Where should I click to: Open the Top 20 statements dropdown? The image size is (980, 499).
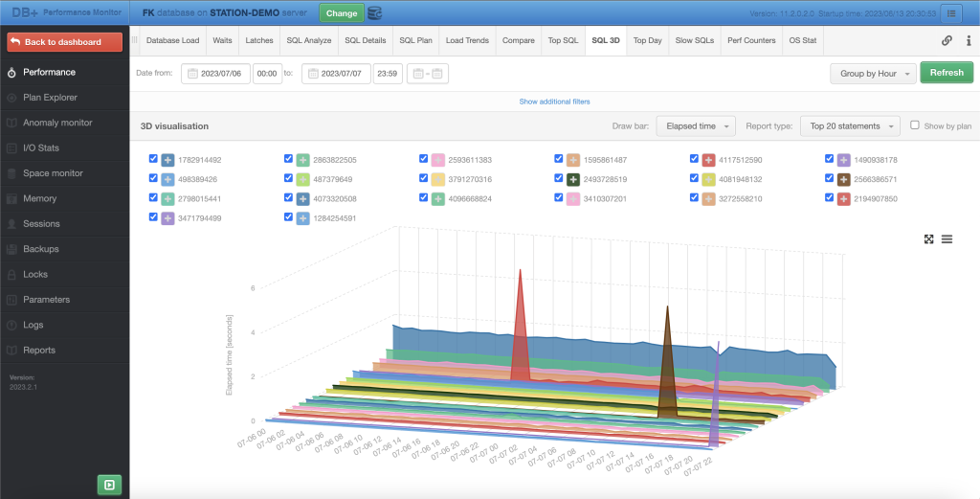[850, 125]
